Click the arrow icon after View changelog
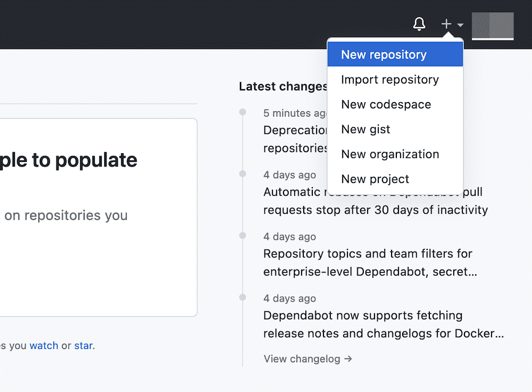Screen dimensions: 532x392 point(348,359)
